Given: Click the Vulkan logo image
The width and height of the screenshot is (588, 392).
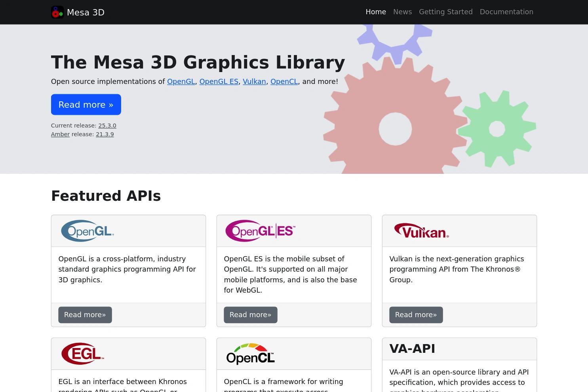Looking at the screenshot, I should click(x=421, y=230).
